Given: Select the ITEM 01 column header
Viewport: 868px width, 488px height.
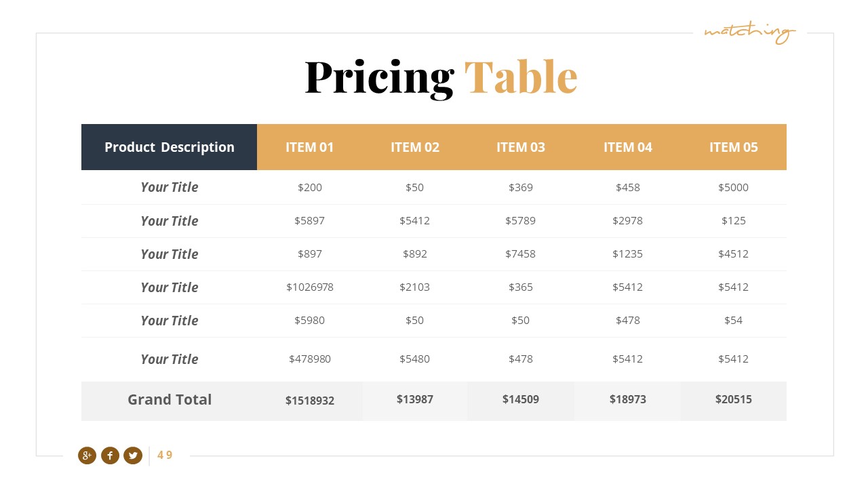Looking at the screenshot, I should [x=310, y=147].
